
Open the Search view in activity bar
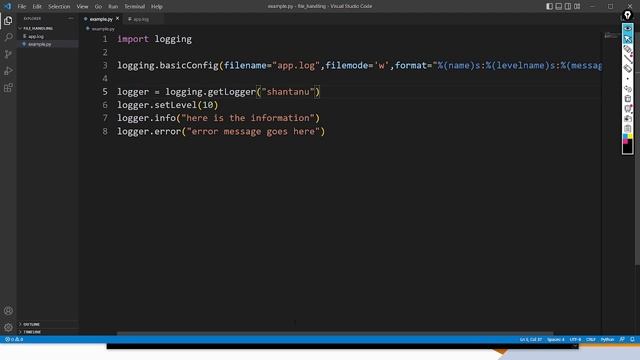click(x=8, y=38)
